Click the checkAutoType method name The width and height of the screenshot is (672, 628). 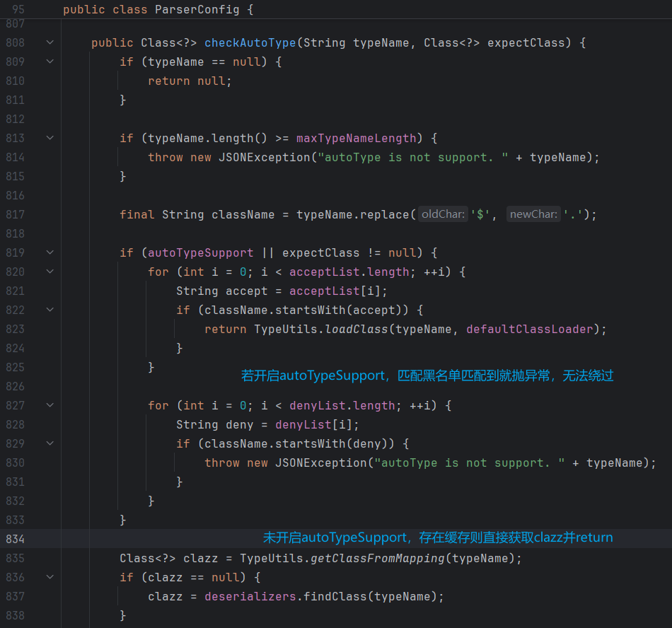(x=250, y=43)
